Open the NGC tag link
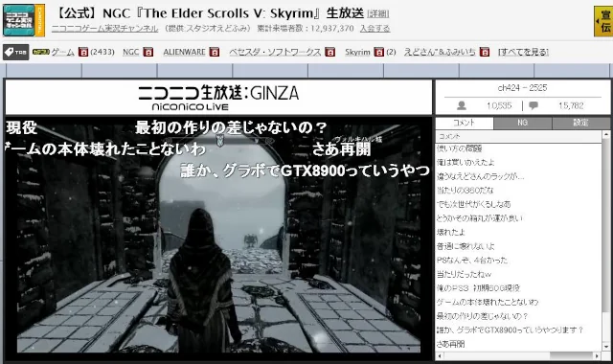 tap(130, 52)
